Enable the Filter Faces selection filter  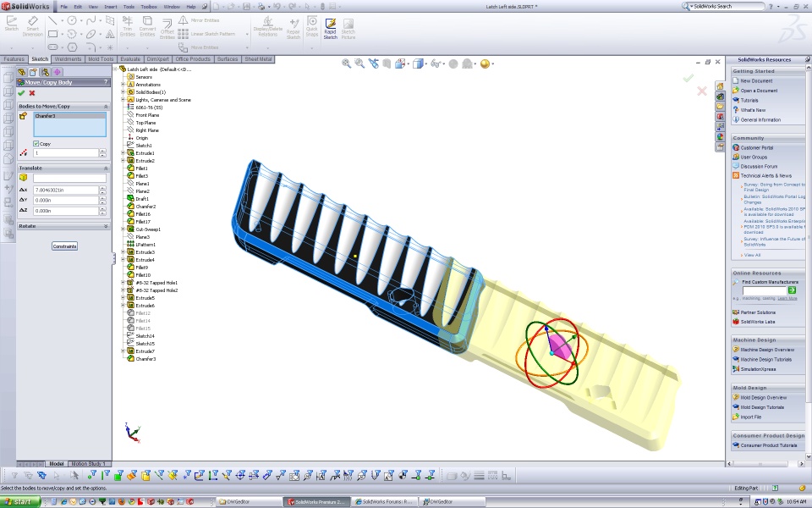pos(118,475)
